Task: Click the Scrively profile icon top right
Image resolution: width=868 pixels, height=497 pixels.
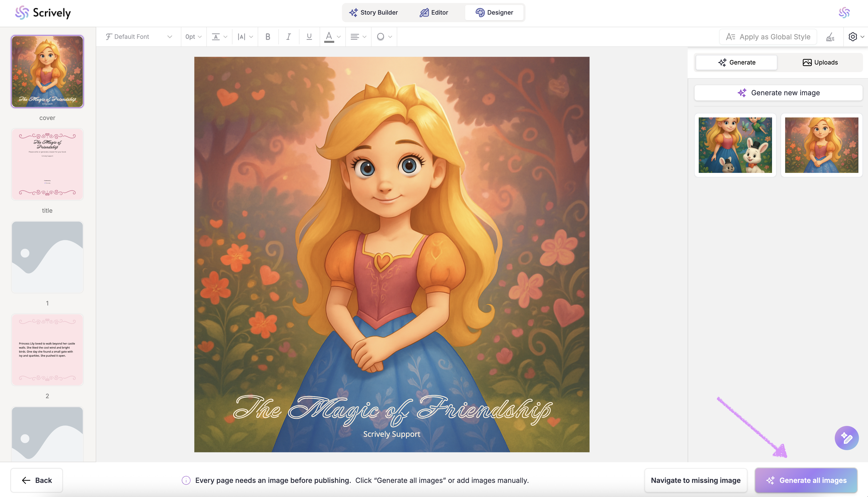Action: point(844,13)
